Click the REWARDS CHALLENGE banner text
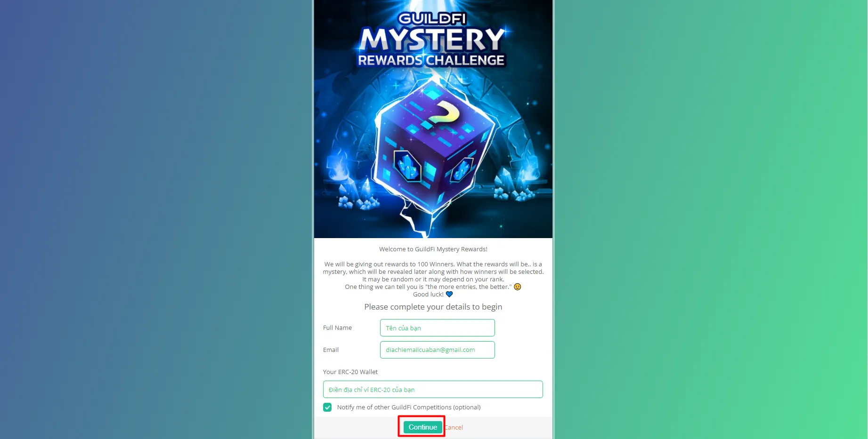The width and height of the screenshot is (868, 439). click(x=431, y=60)
